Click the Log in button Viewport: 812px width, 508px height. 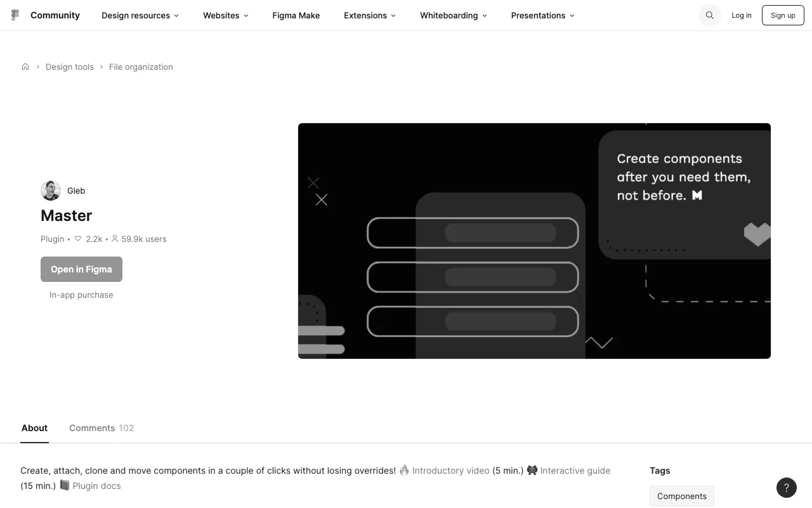pos(742,15)
